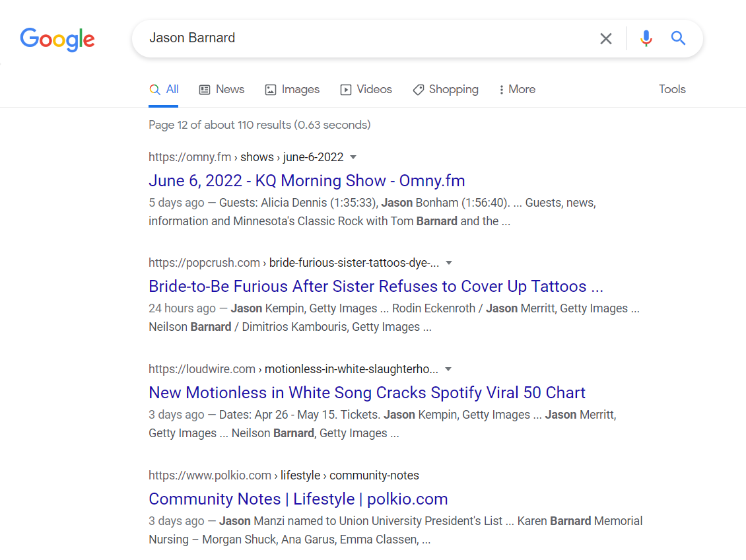Submit search with the magnifying glass icon
The image size is (746, 560).
pyautogui.click(x=678, y=38)
